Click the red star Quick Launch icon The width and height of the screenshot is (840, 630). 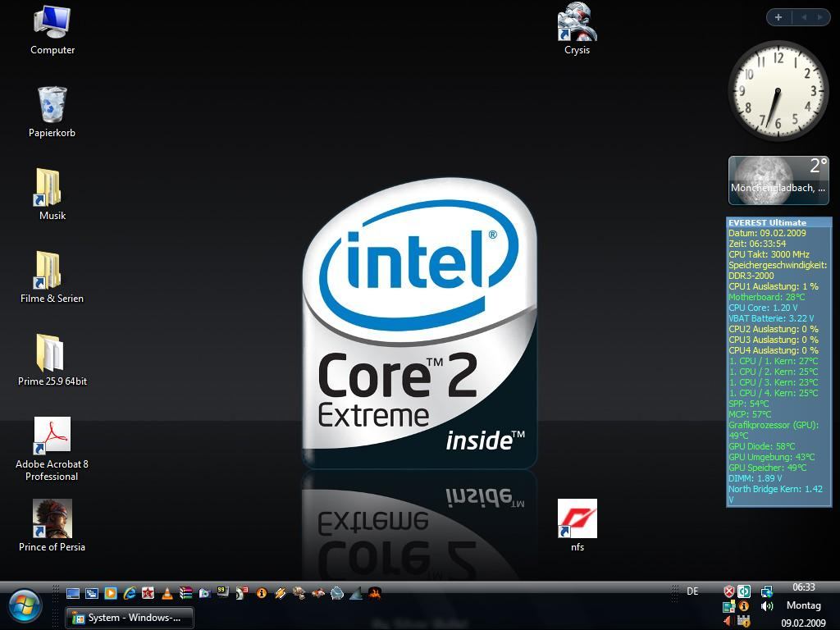point(148,593)
